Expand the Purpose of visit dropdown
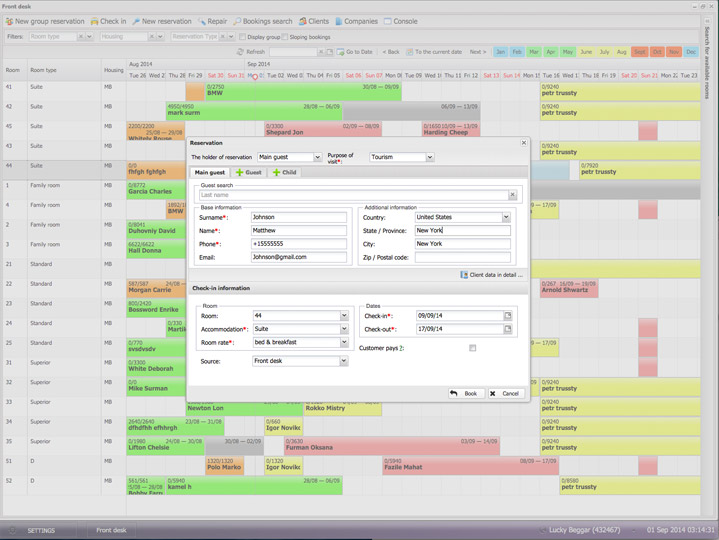 [430, 157]
